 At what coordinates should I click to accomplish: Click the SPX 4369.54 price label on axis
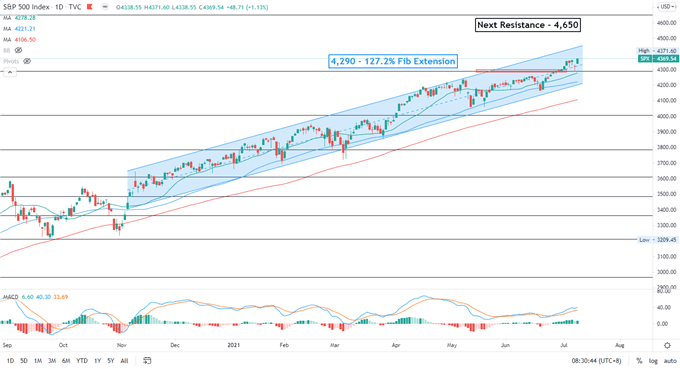(658, 59)
